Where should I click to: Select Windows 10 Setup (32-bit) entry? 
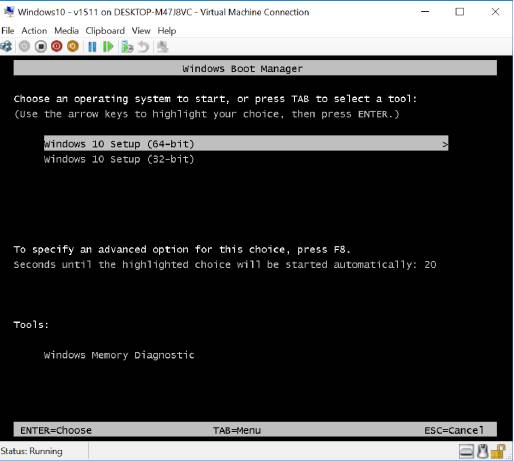click(119, 159)
